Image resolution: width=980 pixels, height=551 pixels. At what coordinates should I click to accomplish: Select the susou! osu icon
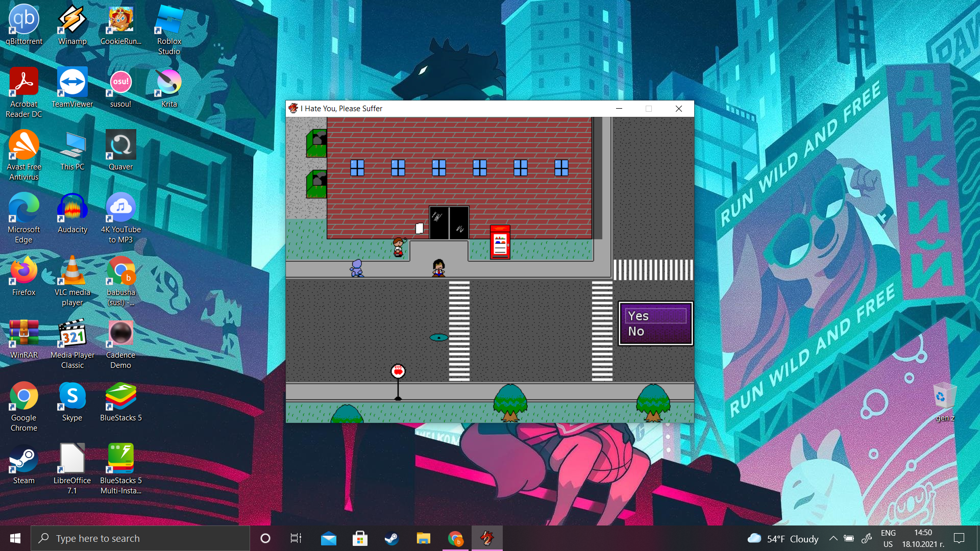point(121,88)
